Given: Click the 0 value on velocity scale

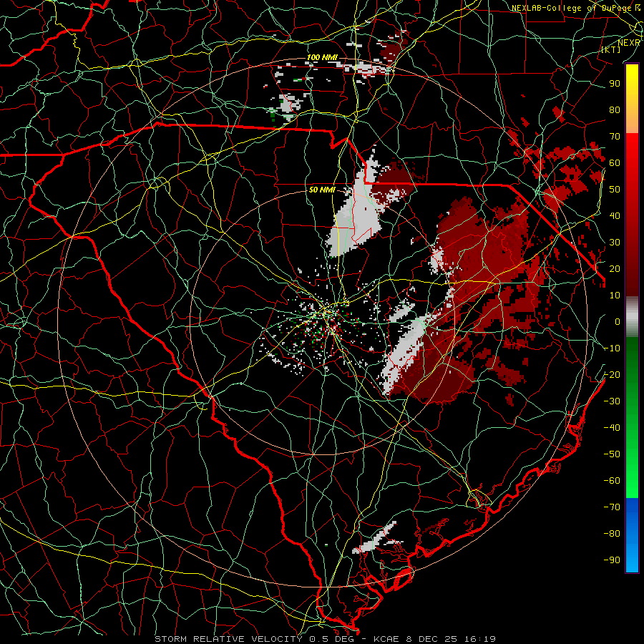Looking at the screenshot, I should point(618,321).
